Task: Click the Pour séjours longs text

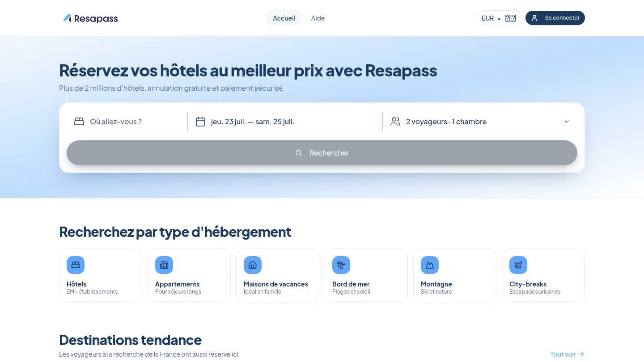Action: 178,292
